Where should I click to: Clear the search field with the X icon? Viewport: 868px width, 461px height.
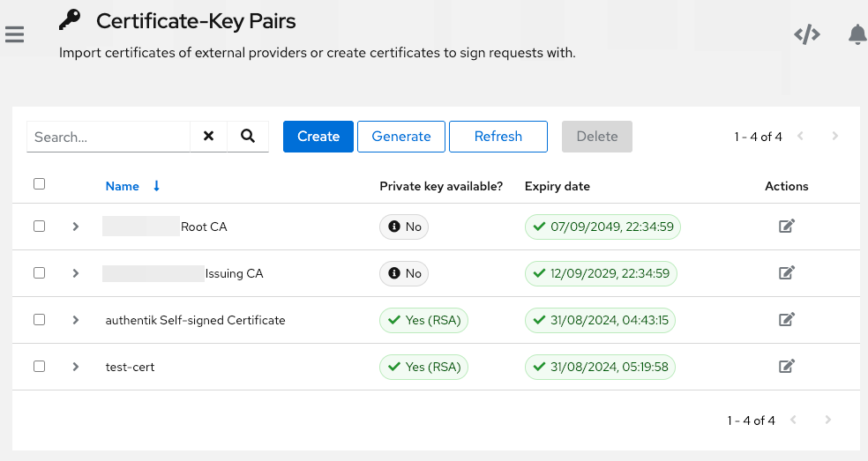(209, 136)
